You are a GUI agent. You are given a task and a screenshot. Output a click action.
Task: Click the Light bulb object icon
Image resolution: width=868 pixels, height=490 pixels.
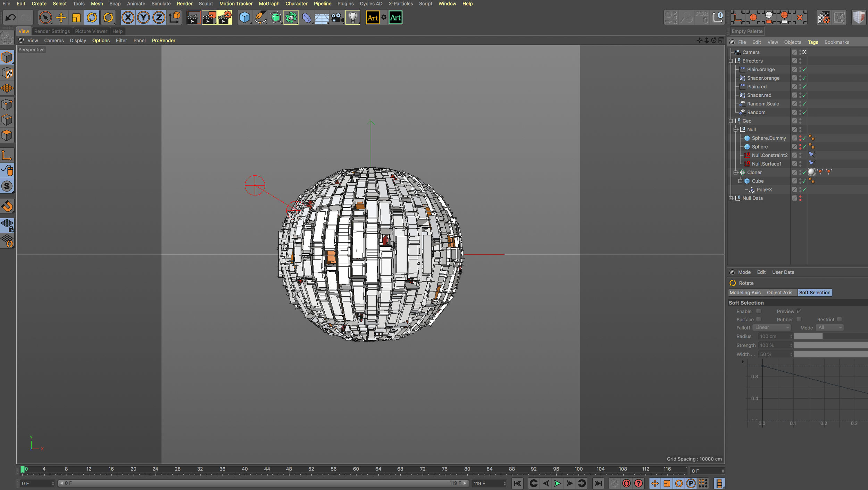pyautogui.click(x=353, y=18)
